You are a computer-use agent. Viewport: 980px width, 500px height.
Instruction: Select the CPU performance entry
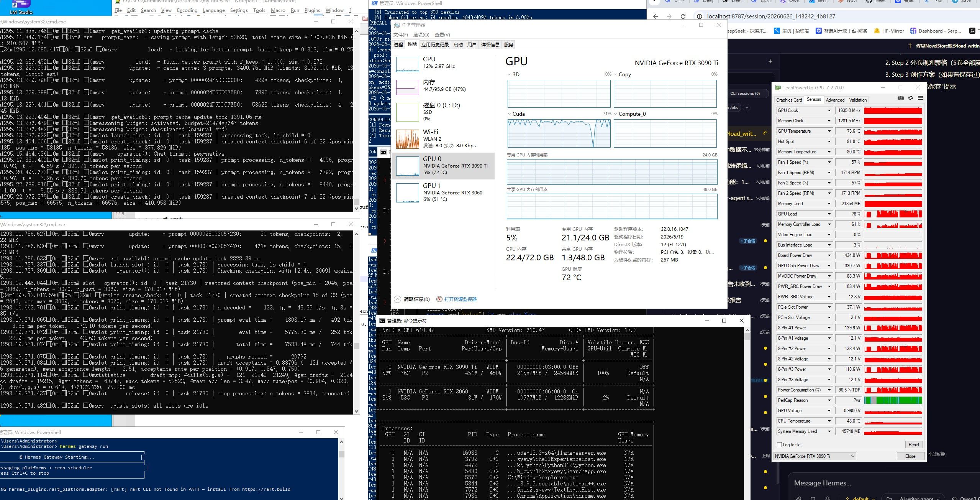coord(443,64)
